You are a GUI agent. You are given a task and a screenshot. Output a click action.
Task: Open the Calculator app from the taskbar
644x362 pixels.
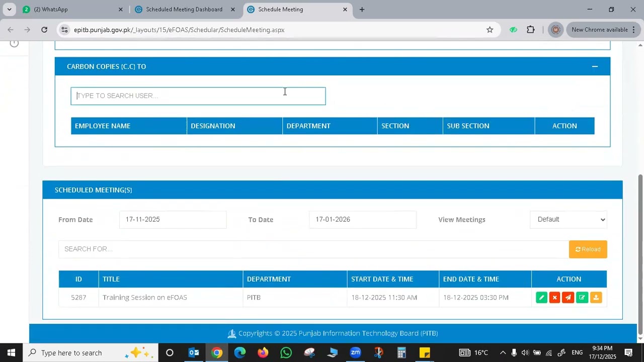401,352
